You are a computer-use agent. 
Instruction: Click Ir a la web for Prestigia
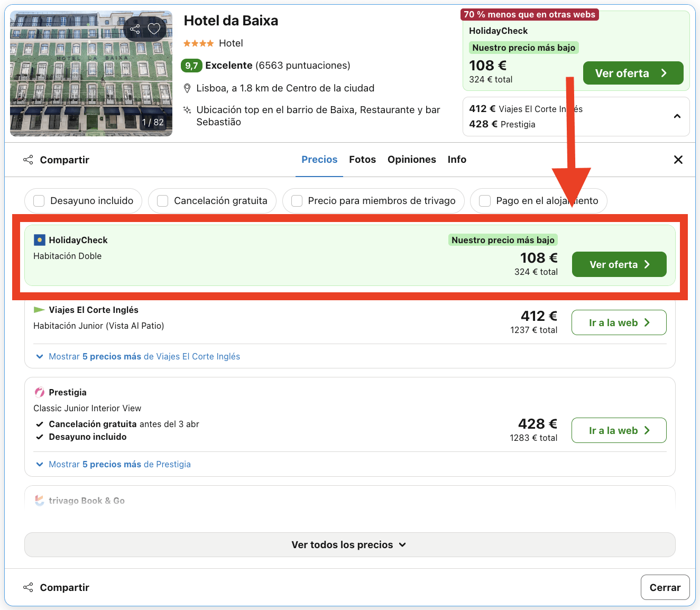619,430
